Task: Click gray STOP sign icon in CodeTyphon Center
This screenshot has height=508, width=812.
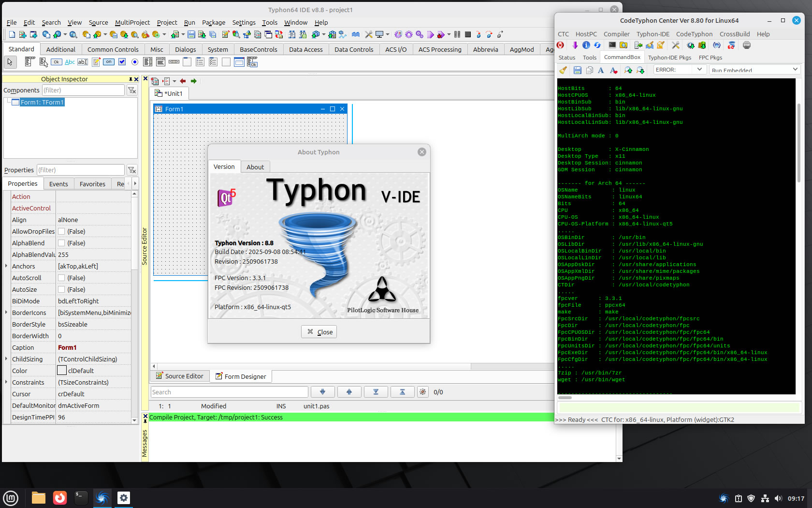Action: [747, 45]
